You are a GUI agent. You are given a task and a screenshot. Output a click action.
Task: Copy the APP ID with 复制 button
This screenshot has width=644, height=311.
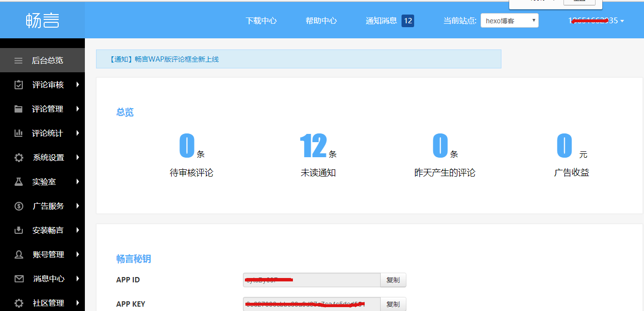coord(393,280)
